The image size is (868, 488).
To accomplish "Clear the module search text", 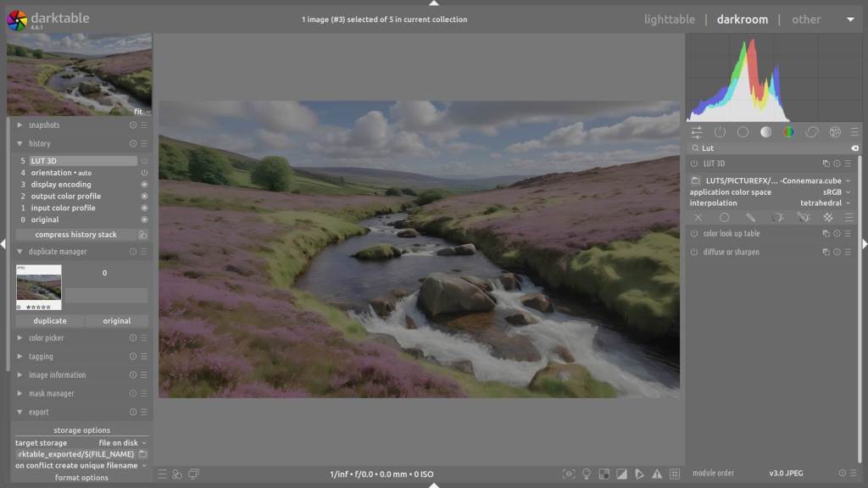I will (x=854, y=148).
